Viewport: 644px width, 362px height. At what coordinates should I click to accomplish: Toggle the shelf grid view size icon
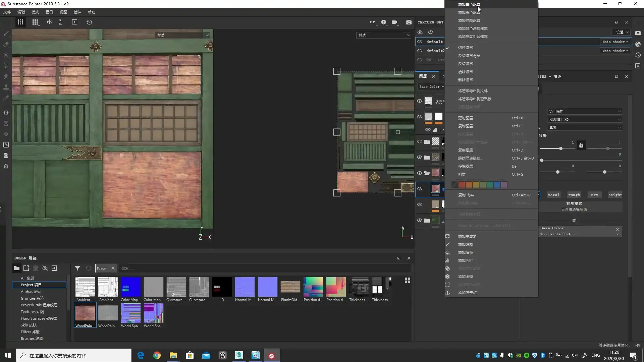408,280
